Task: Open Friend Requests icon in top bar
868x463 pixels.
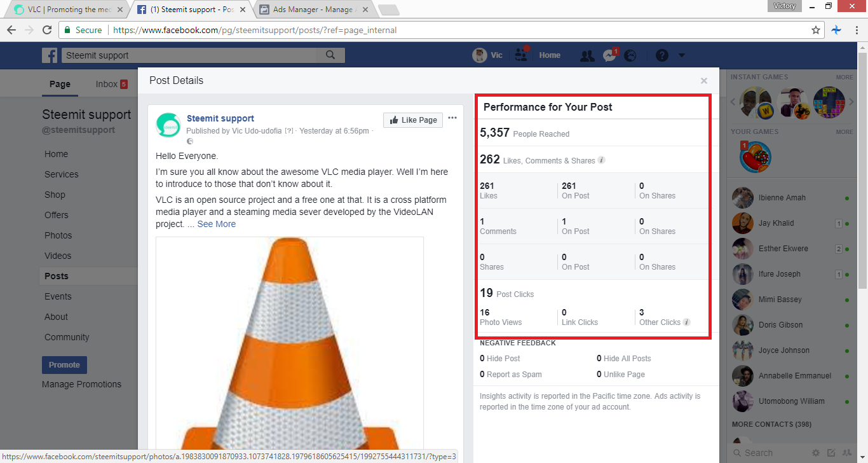Action: (x=588, y=55)
